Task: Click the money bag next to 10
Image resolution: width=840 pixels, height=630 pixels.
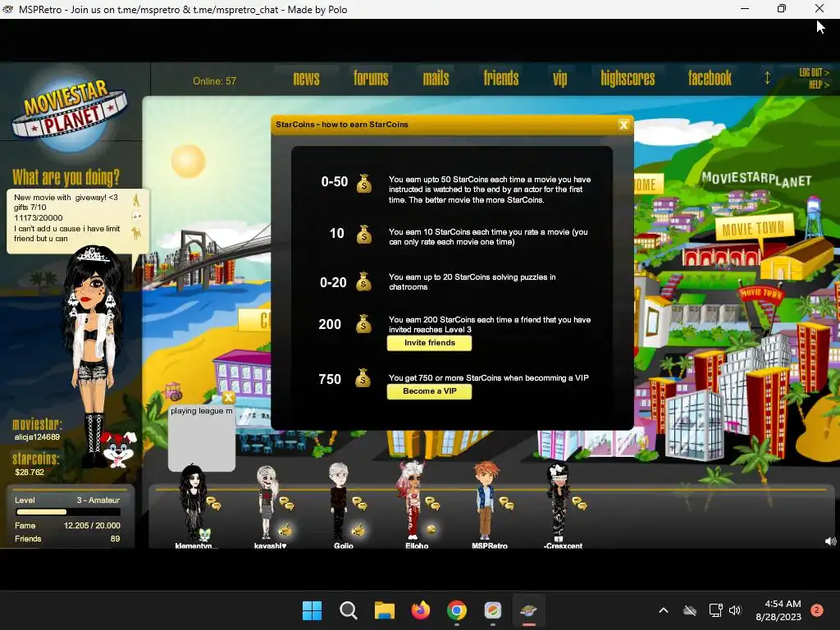Action: coord(364,234)
